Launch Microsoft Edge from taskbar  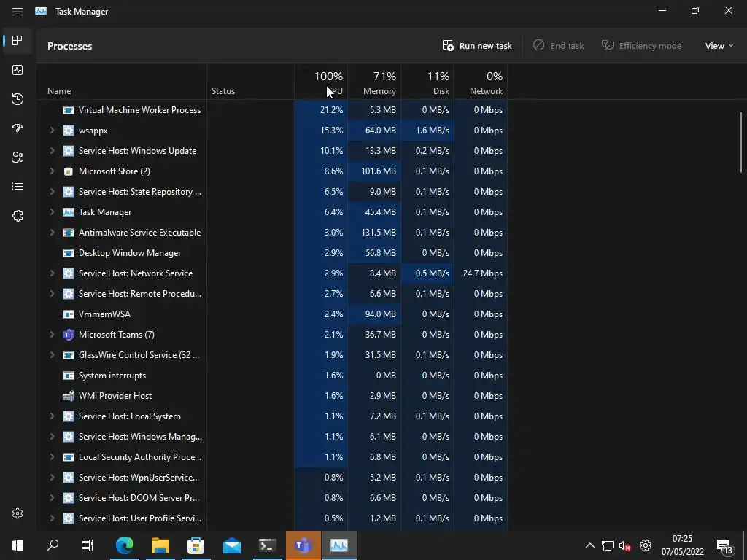point(125,545)
